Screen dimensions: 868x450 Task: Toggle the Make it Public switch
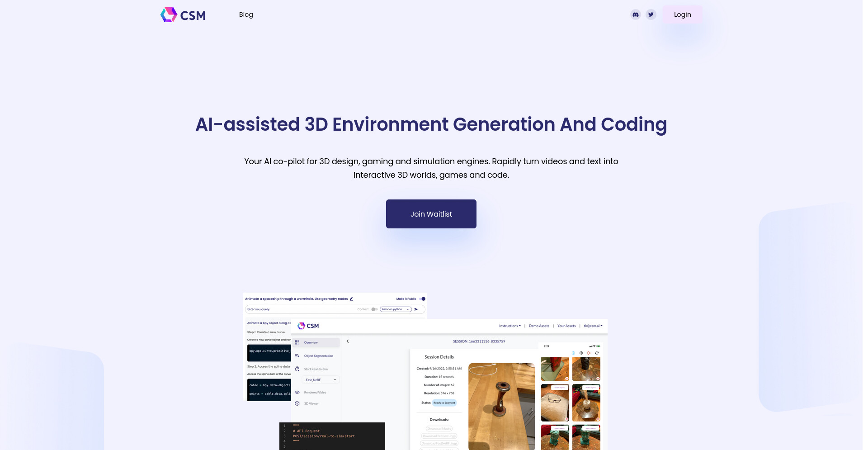coord(422,299)
